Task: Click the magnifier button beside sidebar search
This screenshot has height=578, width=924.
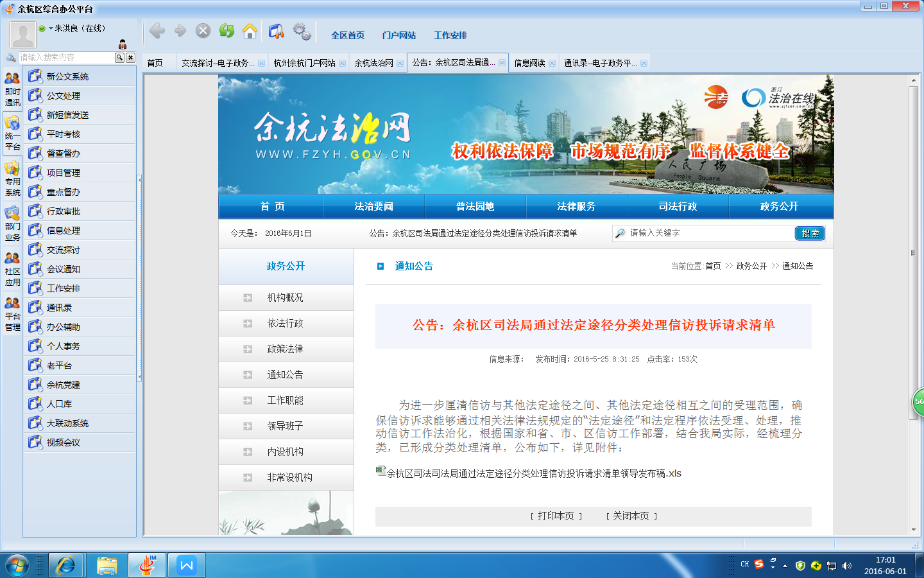Action: 119,58
